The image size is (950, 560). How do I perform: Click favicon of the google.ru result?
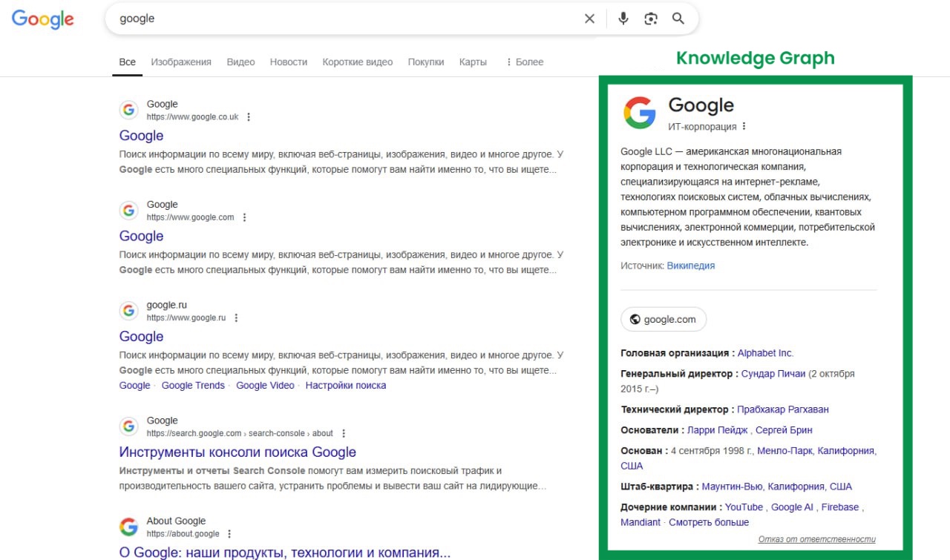coord(129,311)
